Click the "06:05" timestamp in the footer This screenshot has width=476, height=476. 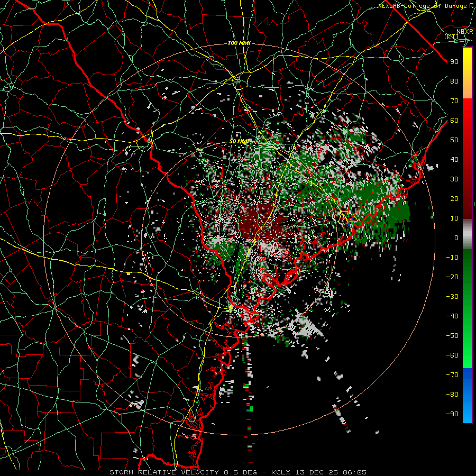[x=354, y=472]
